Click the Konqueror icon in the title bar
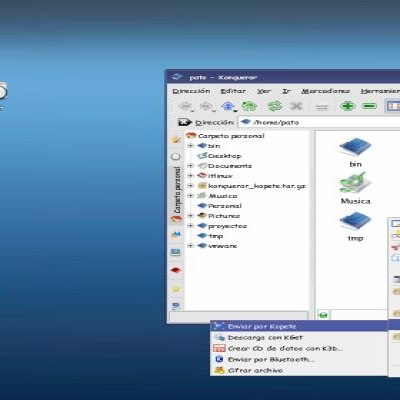 pos(177,77)
